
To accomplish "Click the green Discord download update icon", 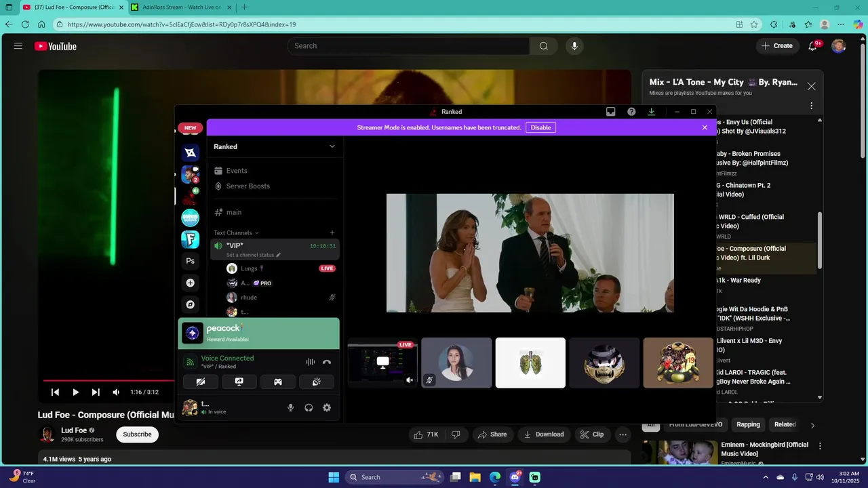I will tap(651, 112).
